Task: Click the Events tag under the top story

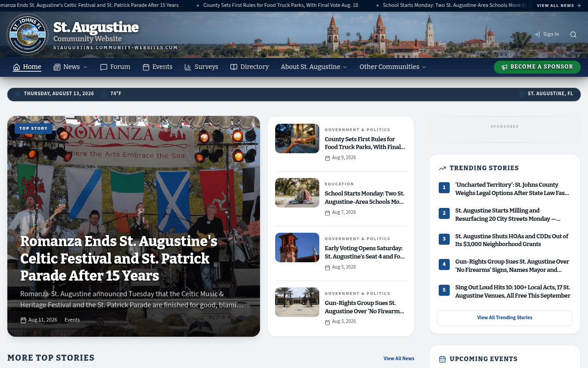Action: 72,320
